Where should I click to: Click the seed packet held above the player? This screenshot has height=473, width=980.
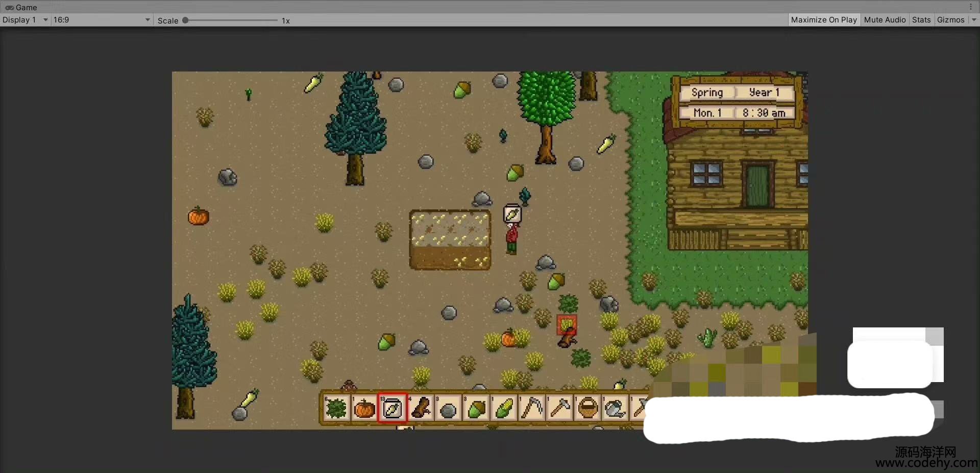pos(512,214)
